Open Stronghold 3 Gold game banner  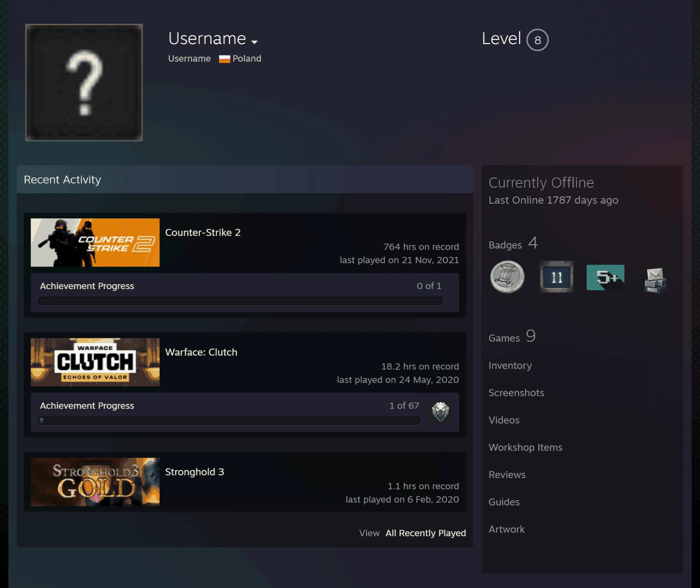pos(95,482)
